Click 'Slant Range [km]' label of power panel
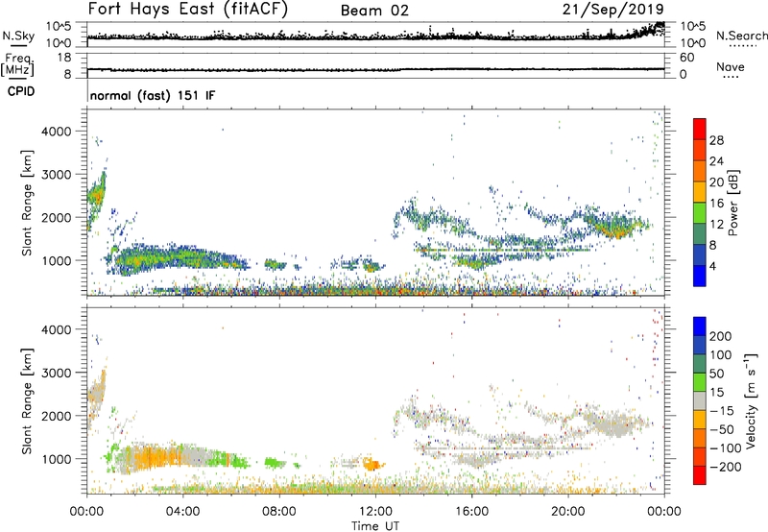Image resolution: width=768 pixels, height=532 pixels. click(x=27, y=203)
